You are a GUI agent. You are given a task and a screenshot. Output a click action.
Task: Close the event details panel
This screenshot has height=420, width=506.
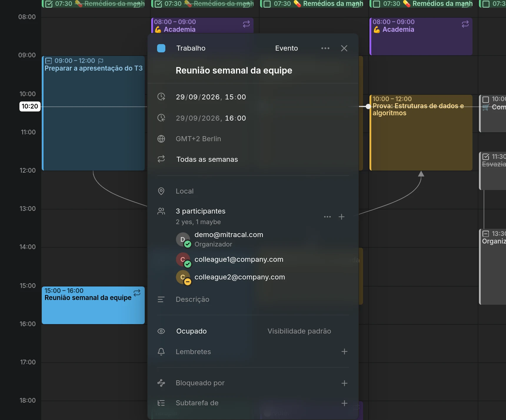(x=344, y=48)
